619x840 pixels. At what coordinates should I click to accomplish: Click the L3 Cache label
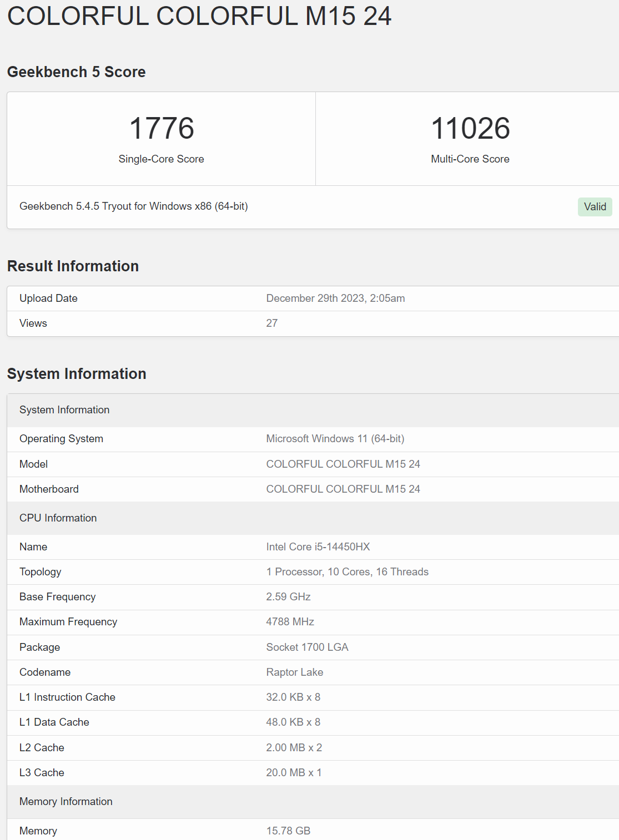[42, 773]
